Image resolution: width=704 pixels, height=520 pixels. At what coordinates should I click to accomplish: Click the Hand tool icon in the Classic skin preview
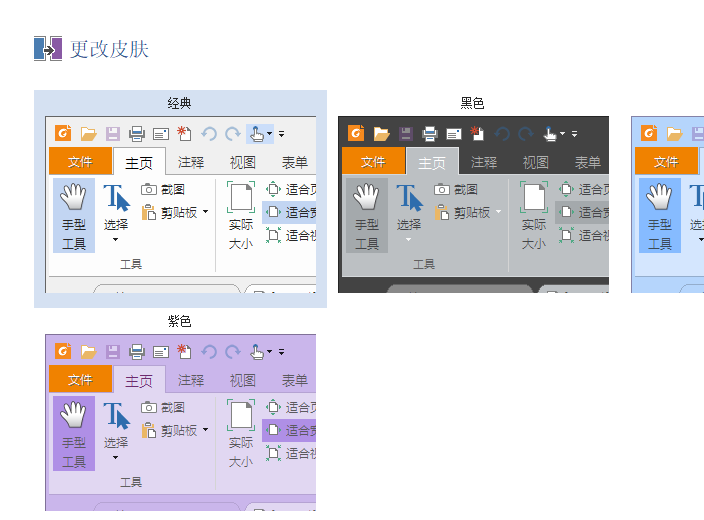pyautogui.click(x=73, y=198)
